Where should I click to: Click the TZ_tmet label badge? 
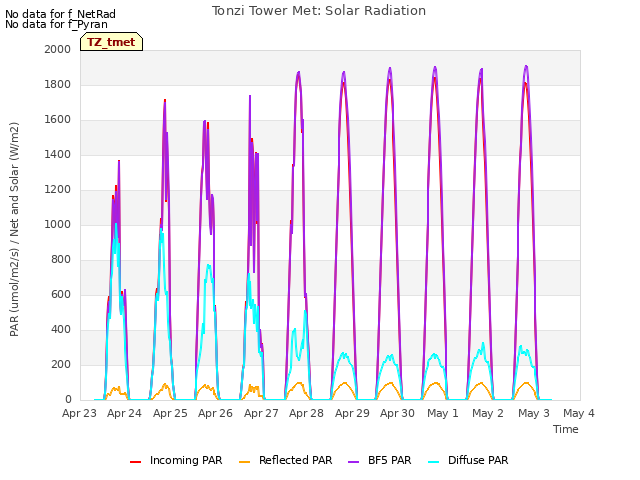click(x=111, y=42)
